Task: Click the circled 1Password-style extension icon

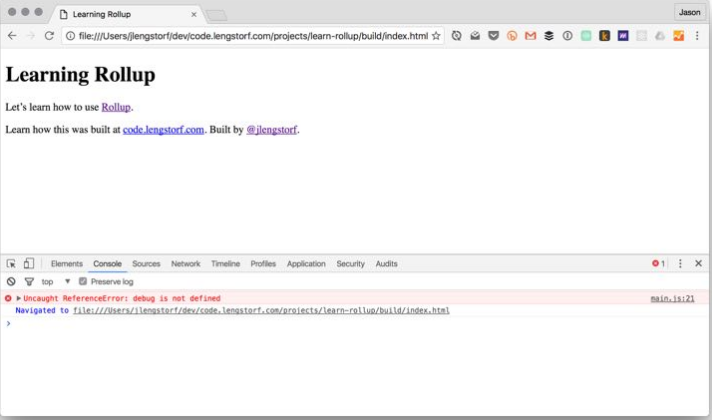Action: (x=567, y=36)
